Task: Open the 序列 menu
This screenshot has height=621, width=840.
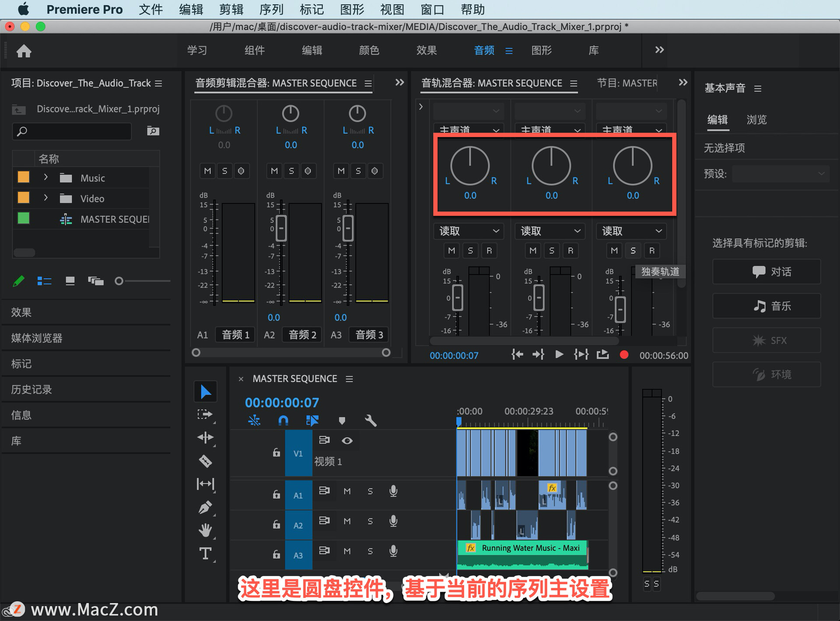Action: pos(271,9)
